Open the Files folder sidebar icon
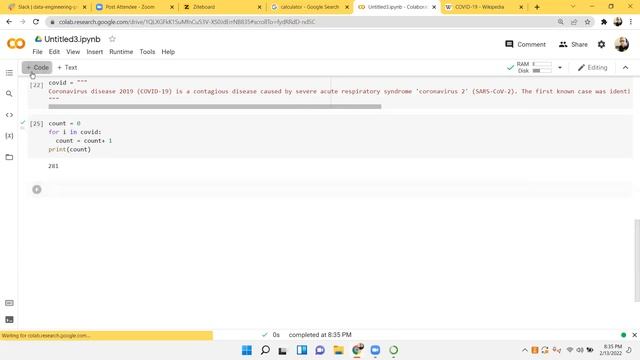The height and width of the screenshot is (360, 640). [x=9, y=157]
